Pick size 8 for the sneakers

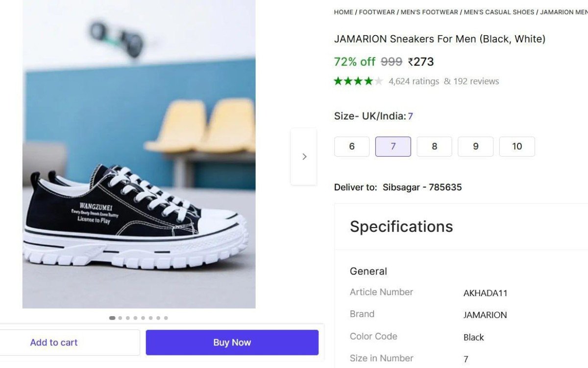434,147
